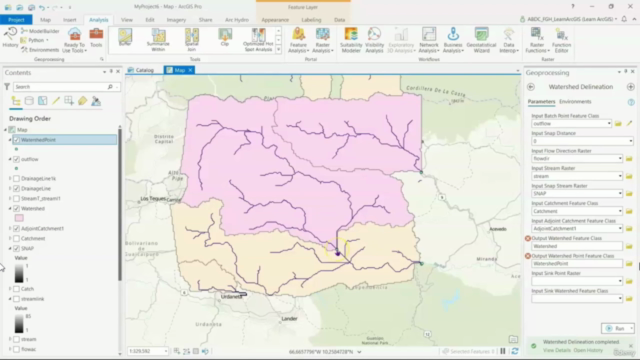
Task: Select the Buffer tool
Action: pyautogui.click(x=125, y=38)
